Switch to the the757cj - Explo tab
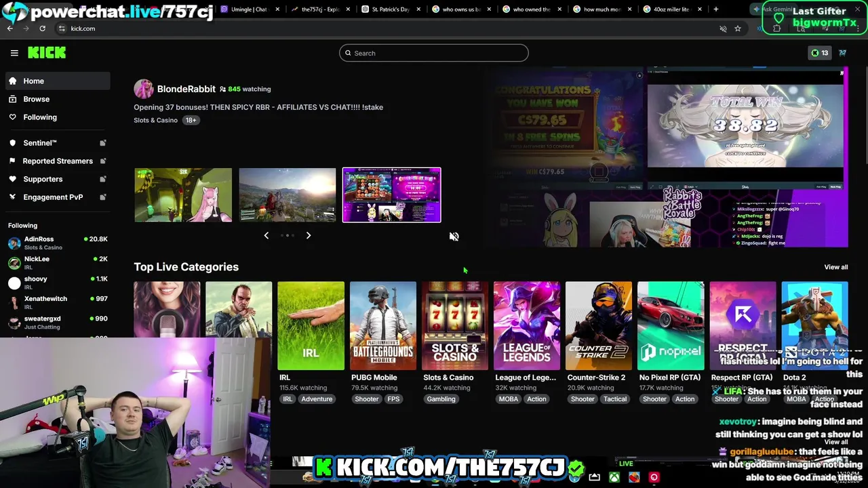 click(320, 9)
